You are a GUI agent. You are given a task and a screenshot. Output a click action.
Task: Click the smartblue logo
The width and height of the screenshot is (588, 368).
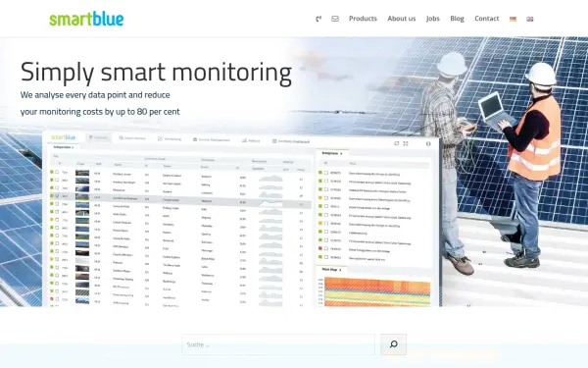[x=86, y=19]
